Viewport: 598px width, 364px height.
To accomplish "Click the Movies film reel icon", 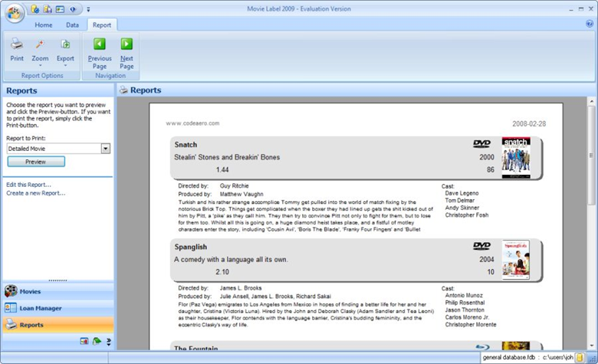I will (x=11, y=291).
